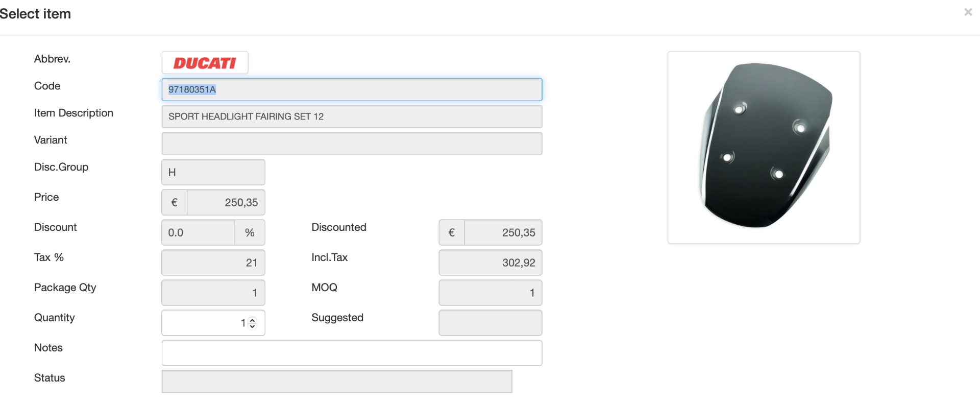
Task: Click into the Code field
Action: [x=352, y=90]
